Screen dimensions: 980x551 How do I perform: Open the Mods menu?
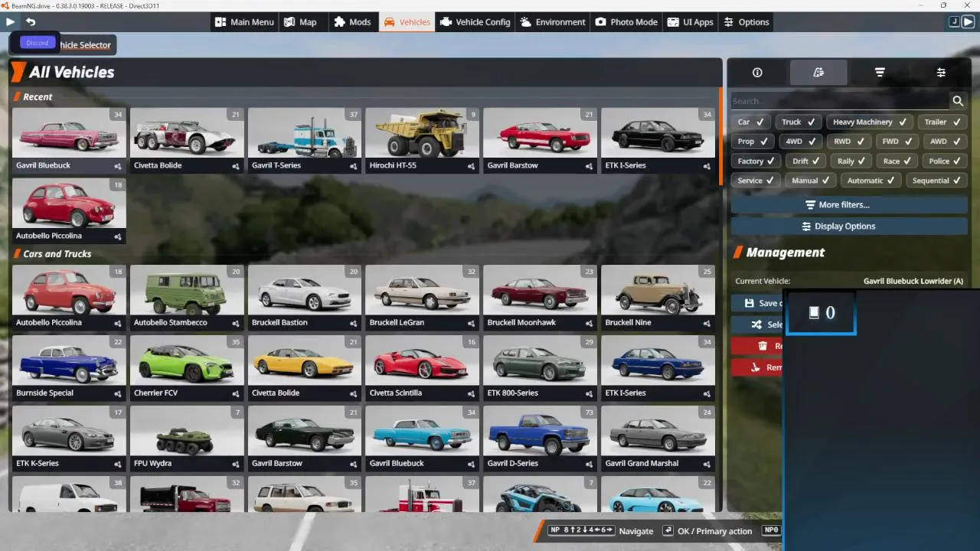(352, 22)
